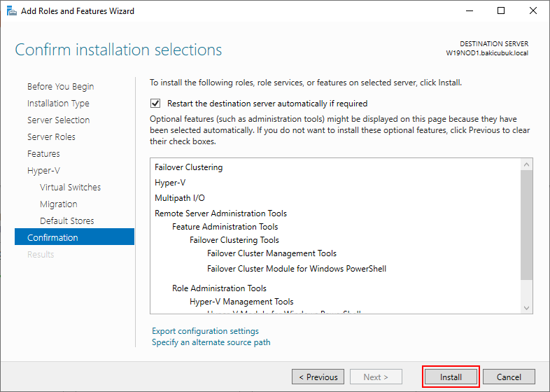550x392 pixels.
Task: Close the Add Roles and Features Wizard
Action: 533,11
